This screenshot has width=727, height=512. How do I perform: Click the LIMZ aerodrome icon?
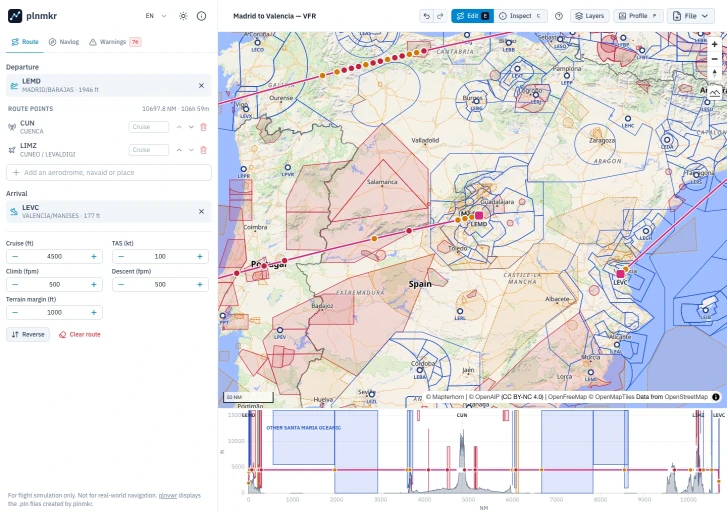pyautogui.click(x=12, y=150)
